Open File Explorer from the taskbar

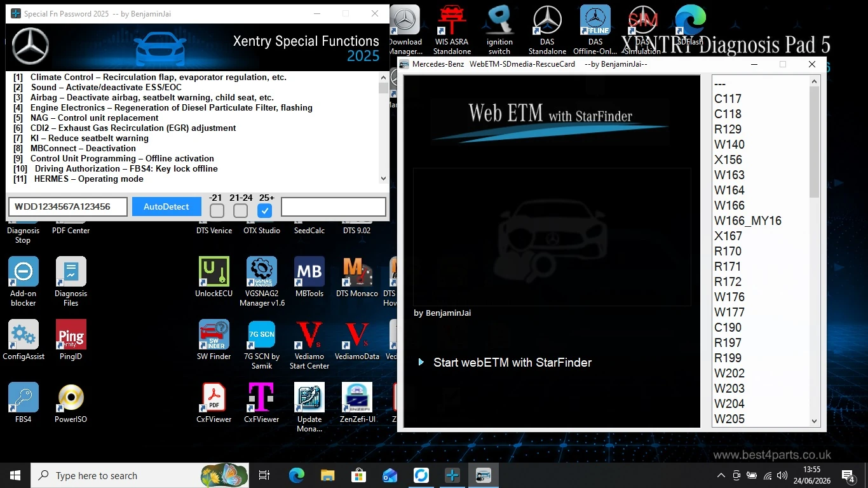point(328,475)
